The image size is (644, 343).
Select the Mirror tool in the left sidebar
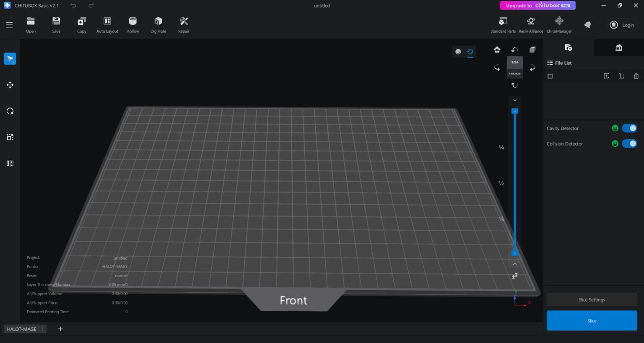pyautogui.click(x=10, y=164)
